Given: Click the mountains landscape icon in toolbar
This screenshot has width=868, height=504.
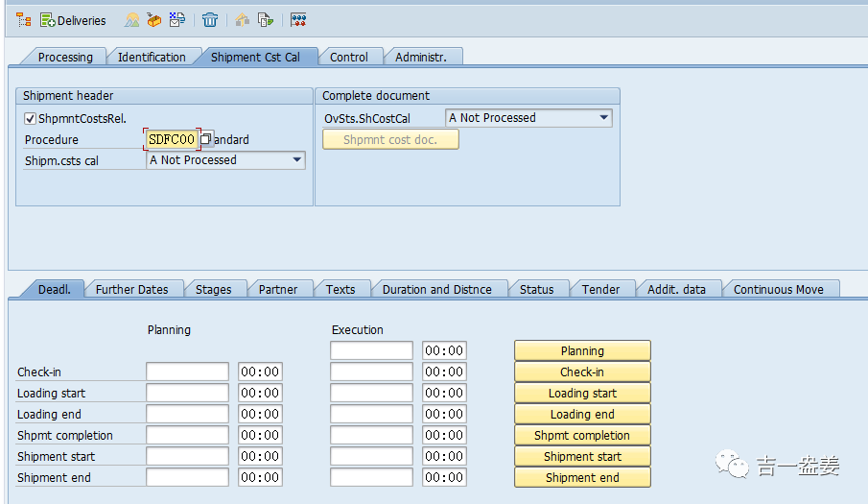Looking at the screenshot, I should (131, 20).
